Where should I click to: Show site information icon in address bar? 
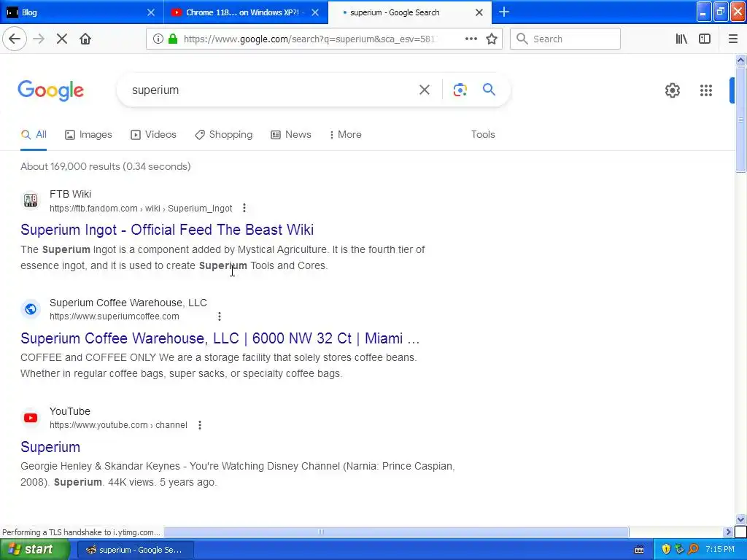coord(158,39)
